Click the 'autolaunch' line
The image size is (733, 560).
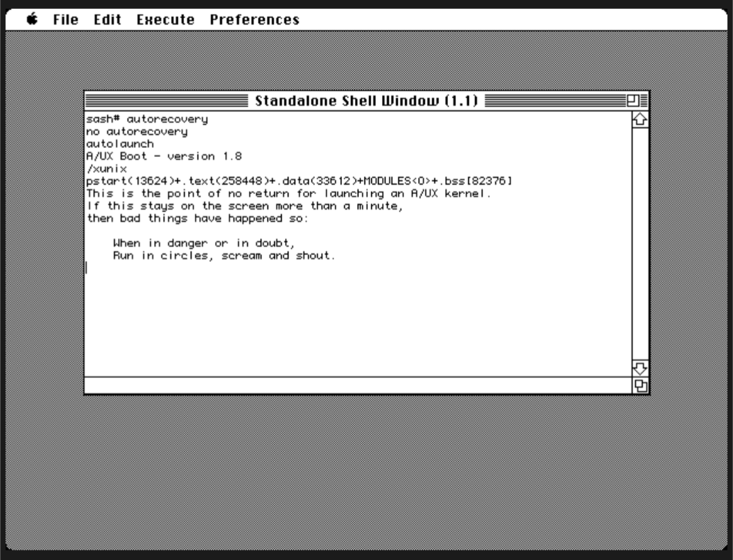(x=120, y=144)
